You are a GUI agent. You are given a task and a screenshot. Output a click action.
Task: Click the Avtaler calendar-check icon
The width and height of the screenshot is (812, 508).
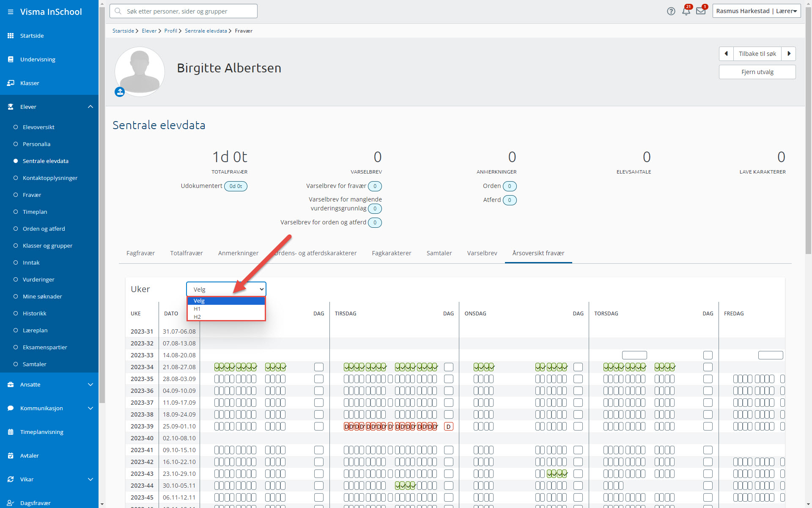coord(11,456)
